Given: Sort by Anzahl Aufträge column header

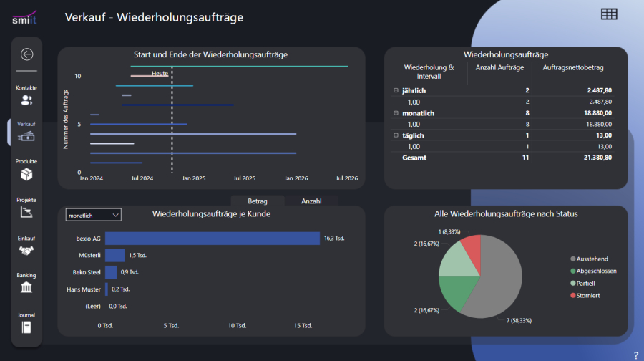Looking at the screenshot, I should click(499, 68).
